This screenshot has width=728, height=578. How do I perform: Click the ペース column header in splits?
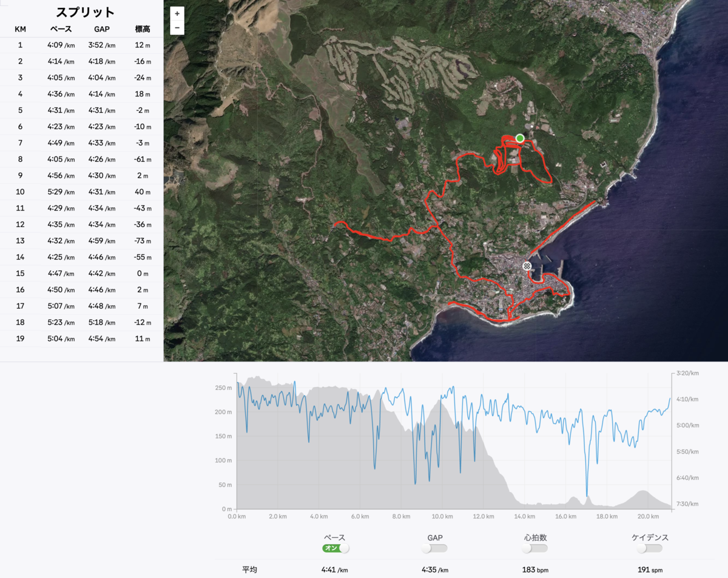[x=61, y=29]
